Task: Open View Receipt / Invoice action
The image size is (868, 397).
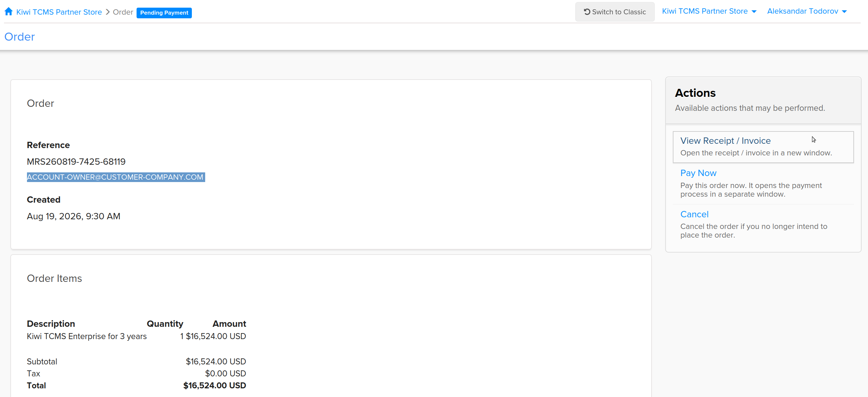Action: pos(763,147)
